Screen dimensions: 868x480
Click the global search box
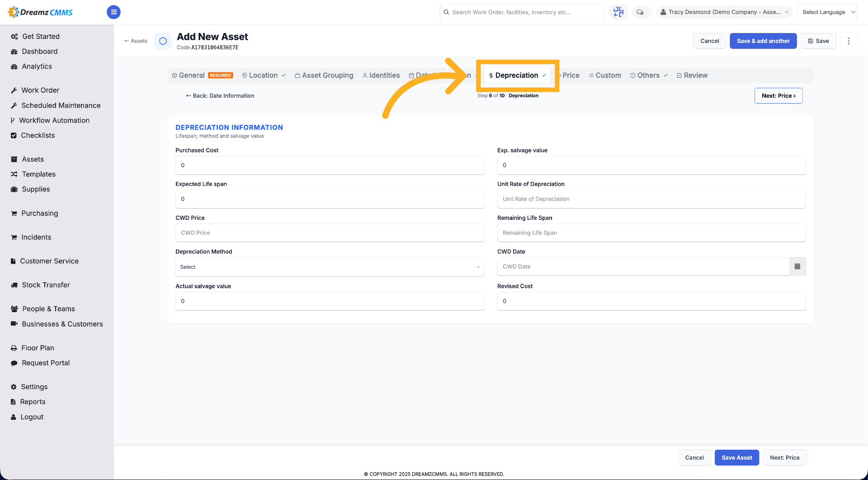pos(522,12)
